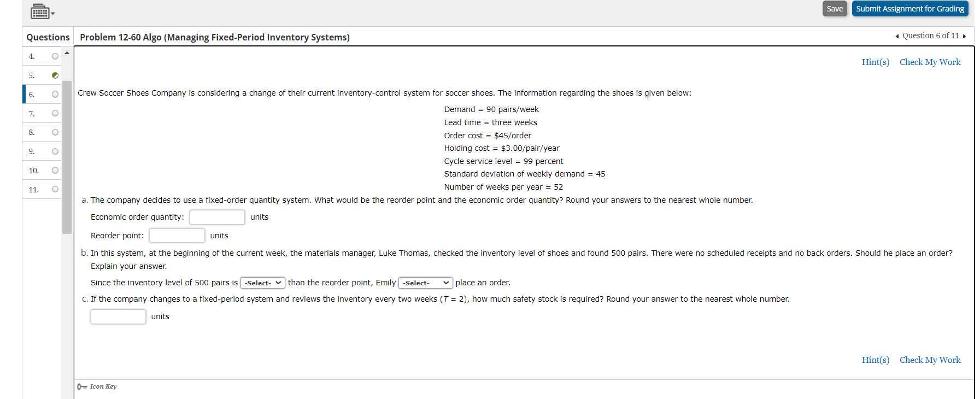Select the status circle next to question 7
The width and height of the screenshot is (980, 399).
tap(55, 113)
